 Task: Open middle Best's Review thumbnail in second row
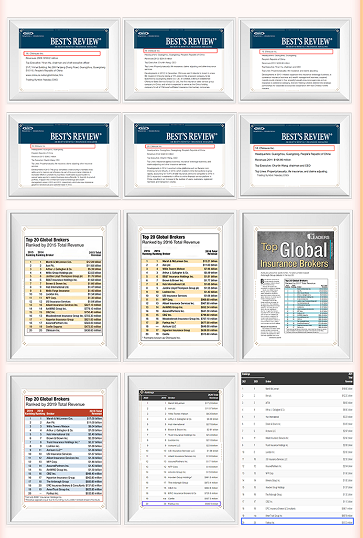pos(179,156)
